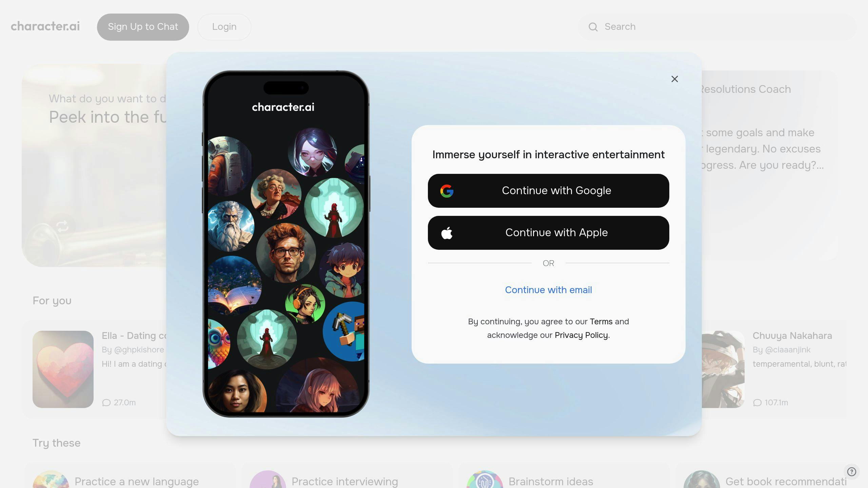Click the Terms hyperlink in disclaimer
This screenshot has height=488, width=868.
coord(601,321)
